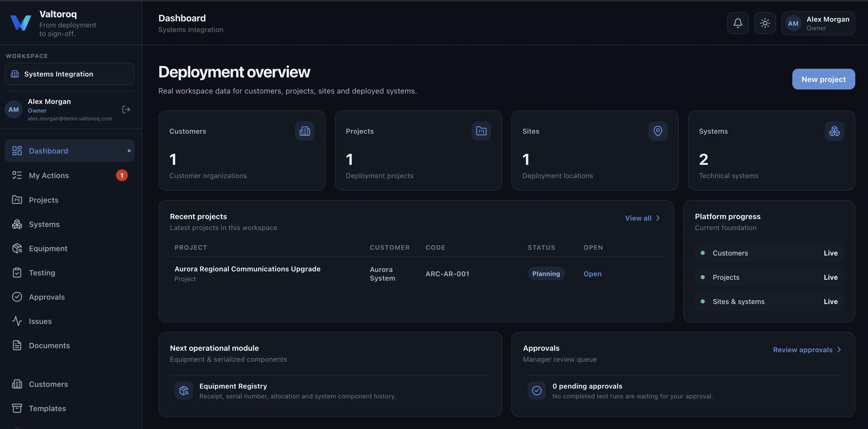
Task: Click the AM avatar in top bar
Action: coord(793,23)
